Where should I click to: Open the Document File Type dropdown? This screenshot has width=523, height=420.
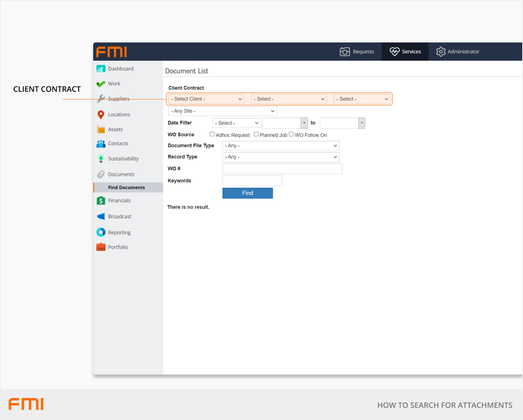(280, 146)
